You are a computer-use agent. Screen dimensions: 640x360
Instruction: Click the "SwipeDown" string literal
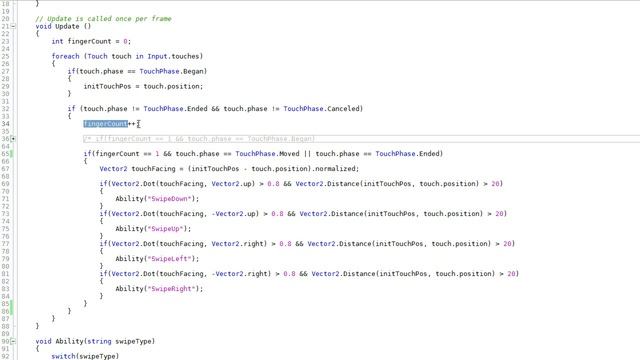click(x=169, y=199)
